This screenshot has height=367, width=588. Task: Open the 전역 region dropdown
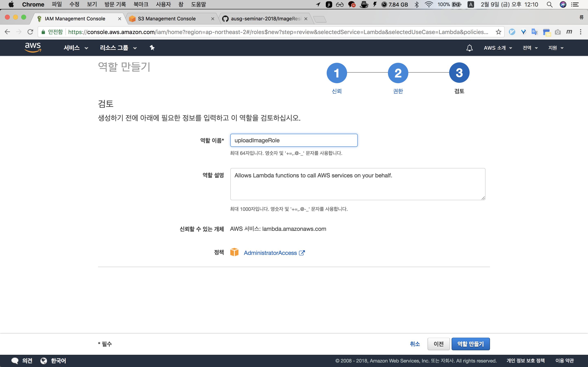click(x=530, y=48)
